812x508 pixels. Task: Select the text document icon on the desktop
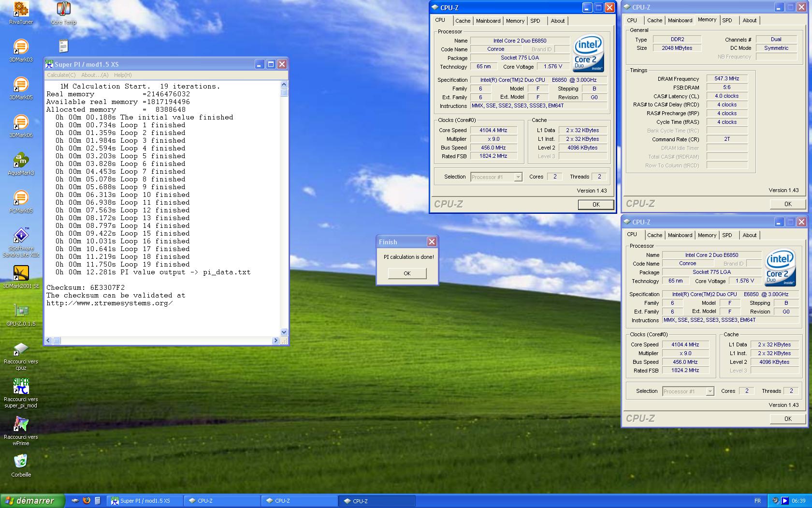coord(63,46)
